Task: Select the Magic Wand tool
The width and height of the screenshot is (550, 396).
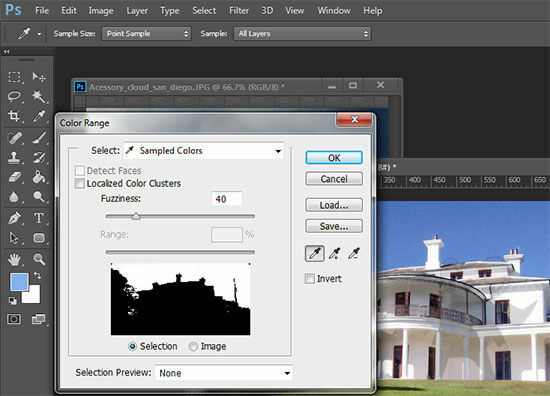Action: 39,96
